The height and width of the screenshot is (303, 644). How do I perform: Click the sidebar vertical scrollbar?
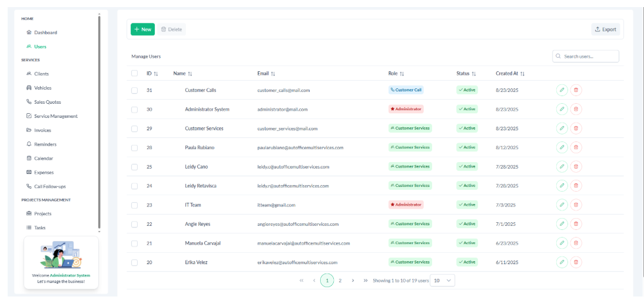(99, 118)
